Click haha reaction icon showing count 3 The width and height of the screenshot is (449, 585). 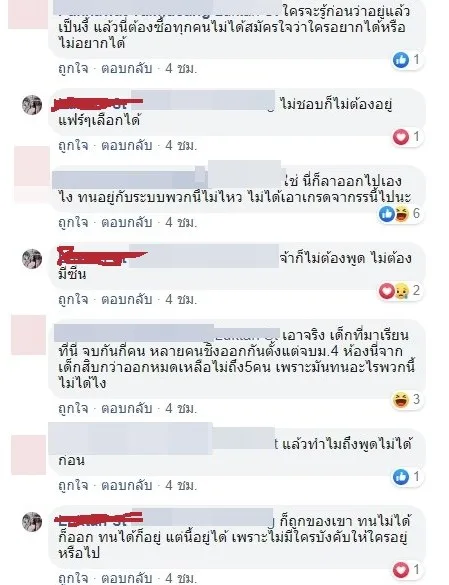pyautogui.click(x=401, y=400)
